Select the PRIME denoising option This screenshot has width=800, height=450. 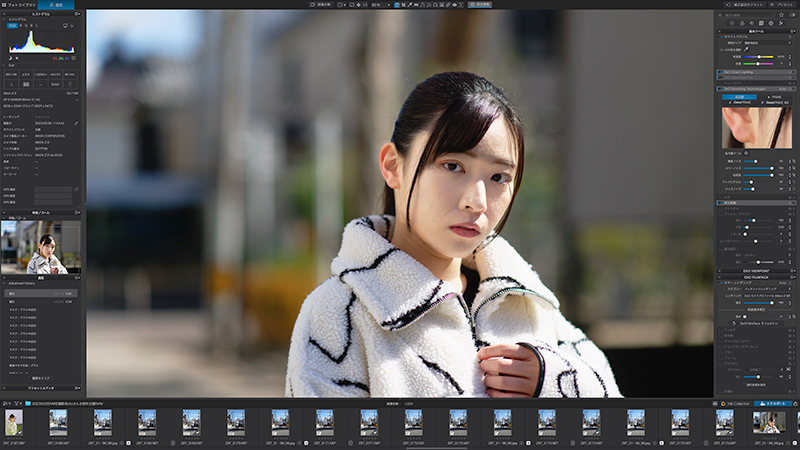(x=775, y=97)
